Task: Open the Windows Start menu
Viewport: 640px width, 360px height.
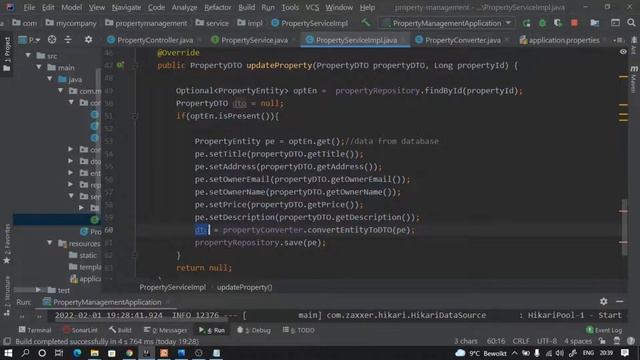Action: pos(8,353)
